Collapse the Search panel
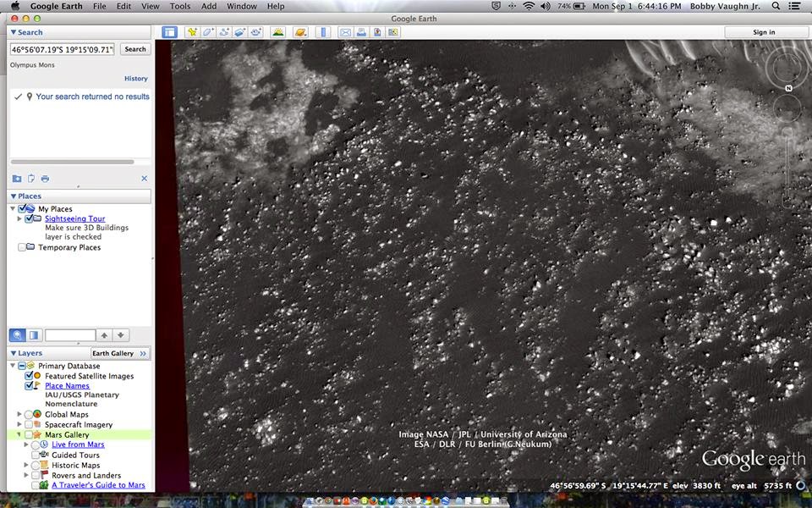Screen dimensions: 812x508 tap(14, 32)
